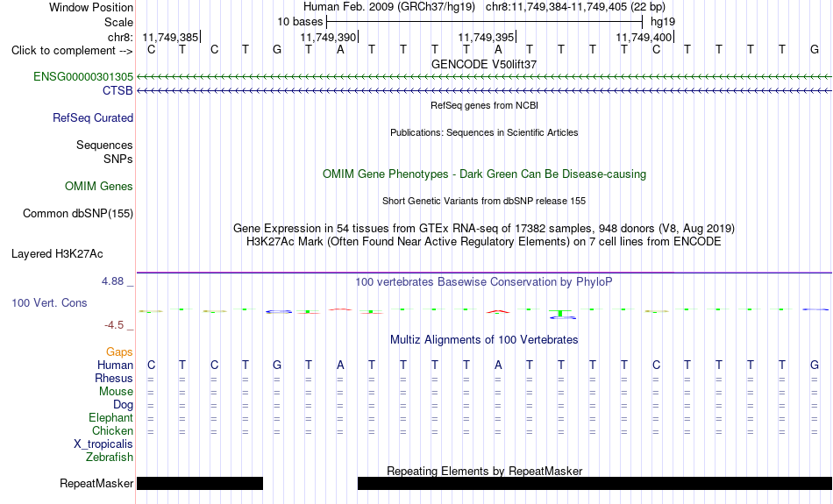The height and width of the screenshot is (504, 833).
Task: Click the Scale label
Action: click(x=119, y=22)
